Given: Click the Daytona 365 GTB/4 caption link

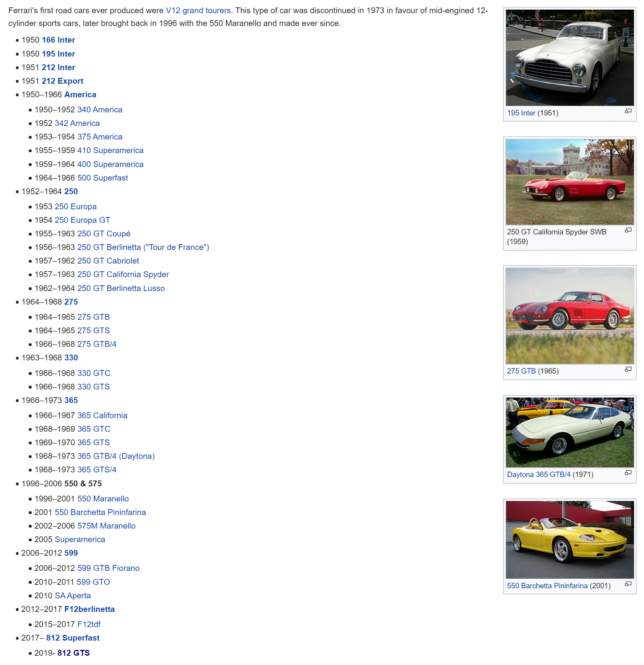Looking at the screenshot, I should (539, 475).
